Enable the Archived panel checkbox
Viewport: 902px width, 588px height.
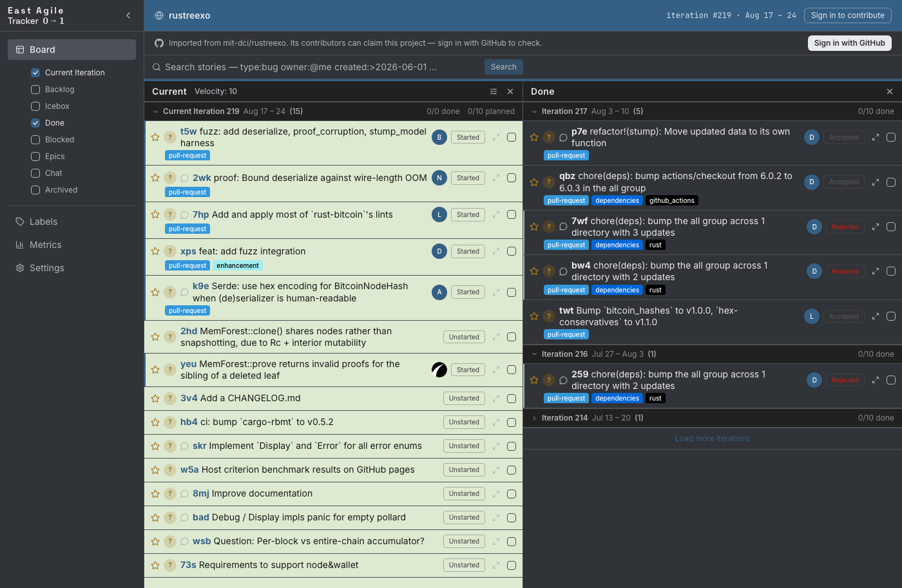click(35, 190)
